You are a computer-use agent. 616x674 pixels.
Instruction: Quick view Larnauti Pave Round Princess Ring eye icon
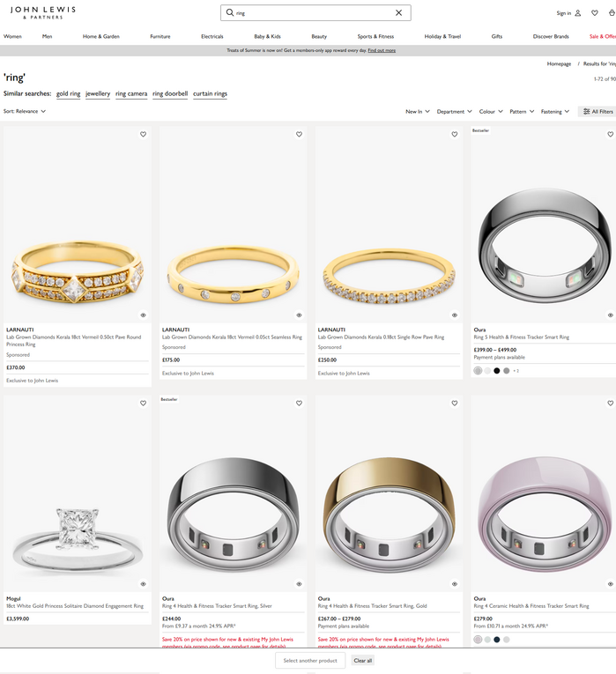(x=143, y=315)
